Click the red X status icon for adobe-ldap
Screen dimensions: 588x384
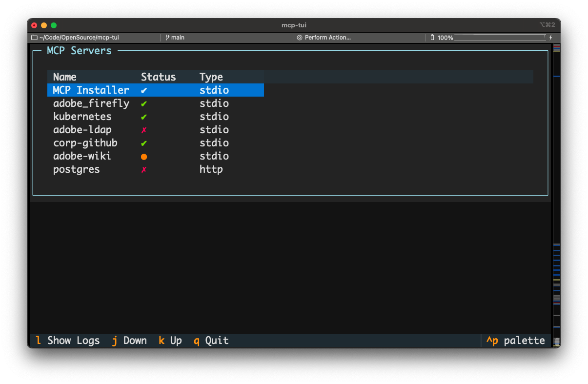click(x=144, y=130)
